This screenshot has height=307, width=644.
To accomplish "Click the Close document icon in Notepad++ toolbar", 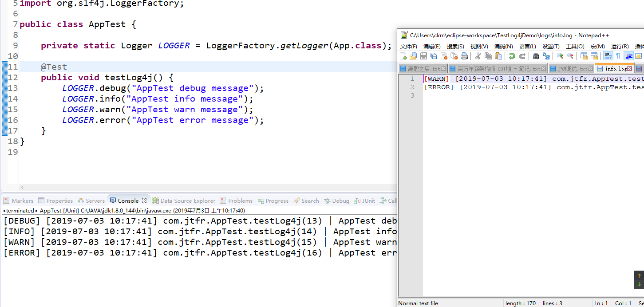I will tap(444, 56).
